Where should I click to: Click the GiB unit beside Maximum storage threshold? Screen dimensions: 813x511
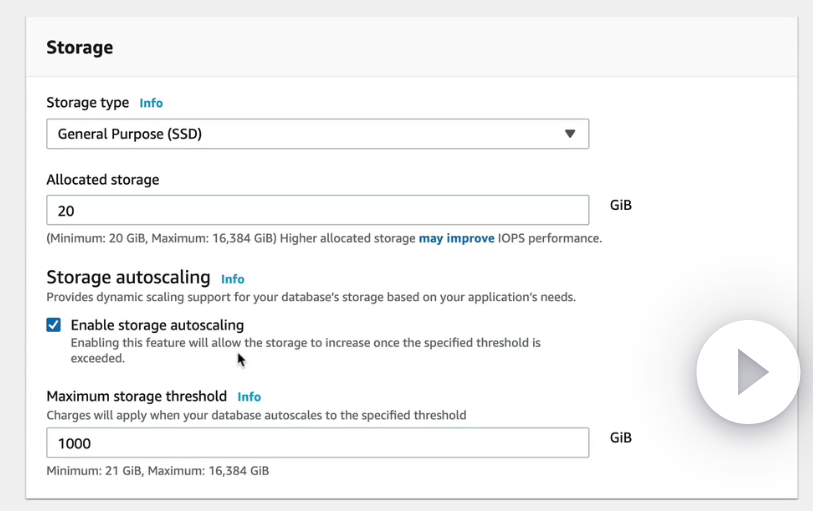point(621,438)
